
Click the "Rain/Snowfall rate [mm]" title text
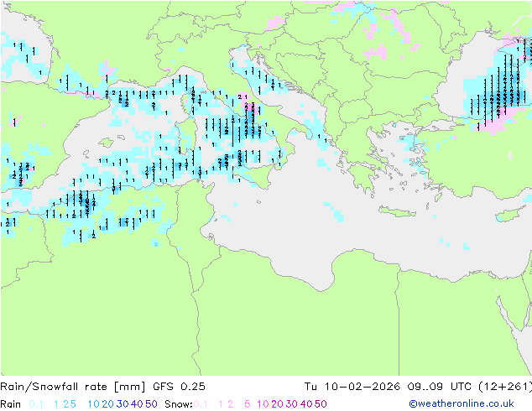coord(73,387)
